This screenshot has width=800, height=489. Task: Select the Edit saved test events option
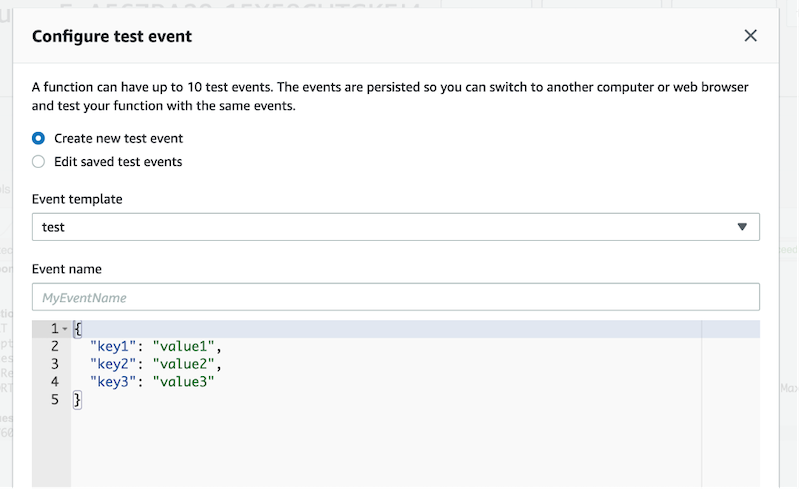38,161
